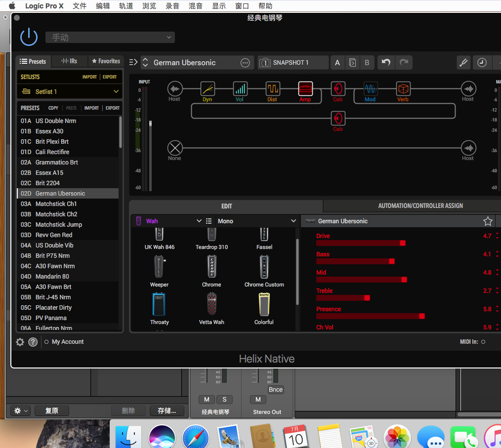Viewport: 501px width, 448px height.
Task: Open the SNAPSHOT 1 selector
Action: click(x=293, y=62)
